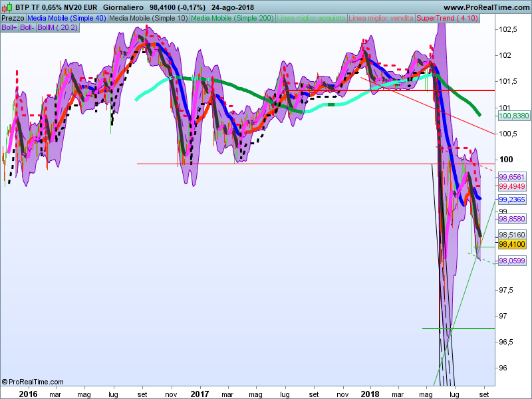Click the chart title BTP TF 0,65% NV20 EUR
This screenshot has height=399, width=532.
click(x=56, y=7)
